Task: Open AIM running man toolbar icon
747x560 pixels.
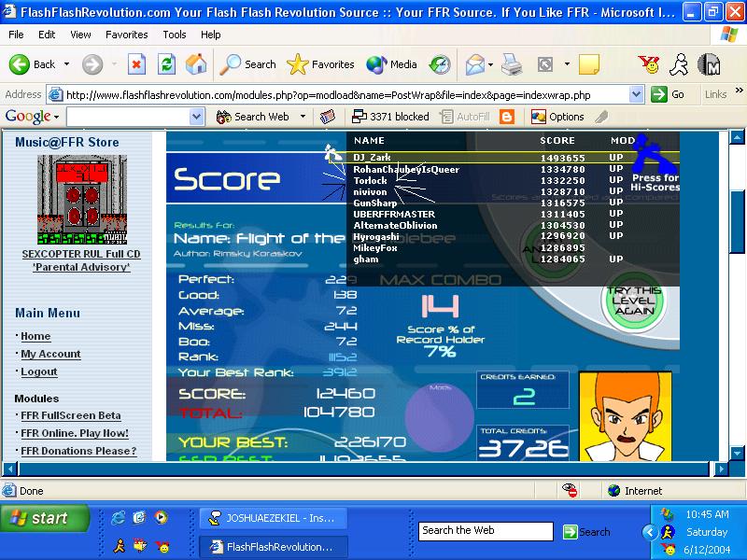Action: pyautogui.click(x=679, y=64)
